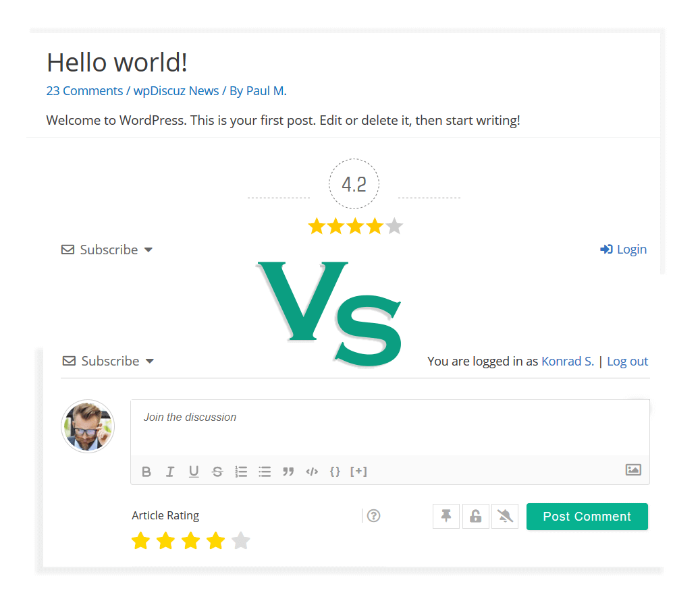Insert an unordered bullet list
Image resolution: width=700 pixels, height=603 pixels.
coord(265,471)
